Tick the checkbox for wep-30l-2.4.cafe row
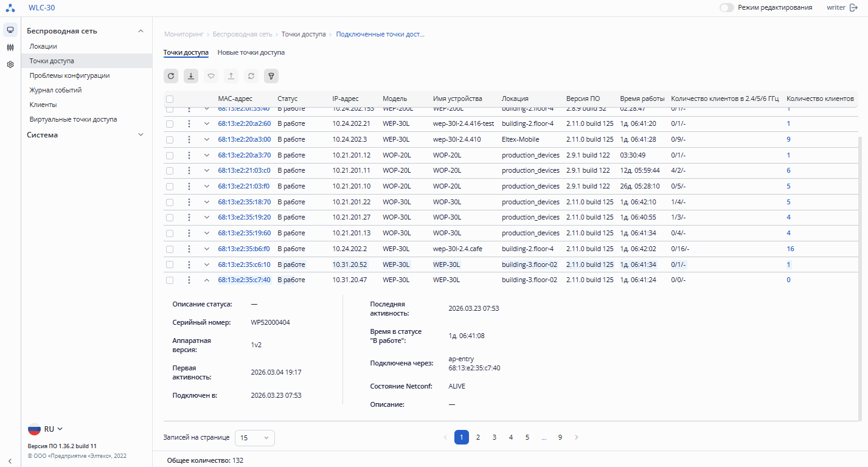 pos(170,249)
